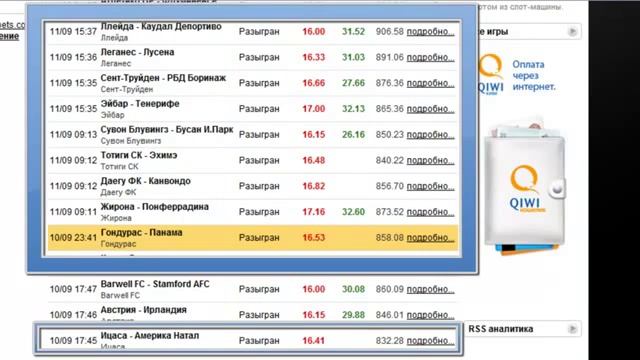The height and width of the screenshot is (360, 640).
Task: Open подробно link for Даегу ФК - Канвондо
Action: pos(430,186)
